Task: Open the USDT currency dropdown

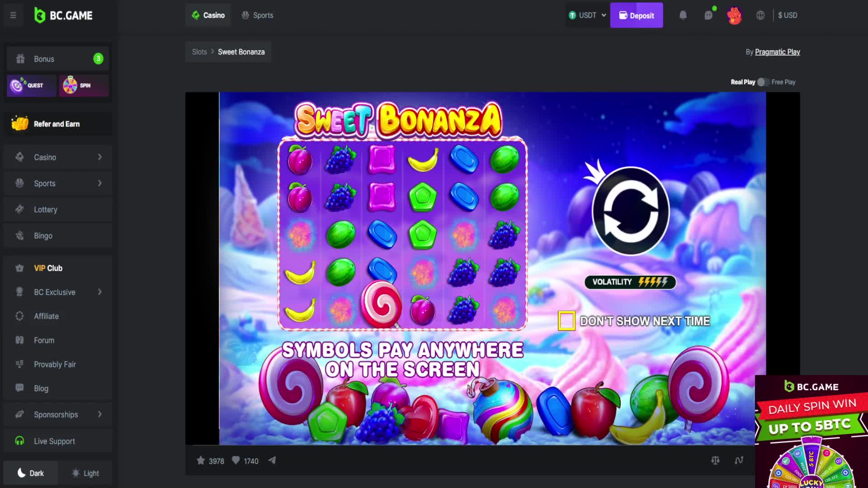Action: (x=587, y=15)
